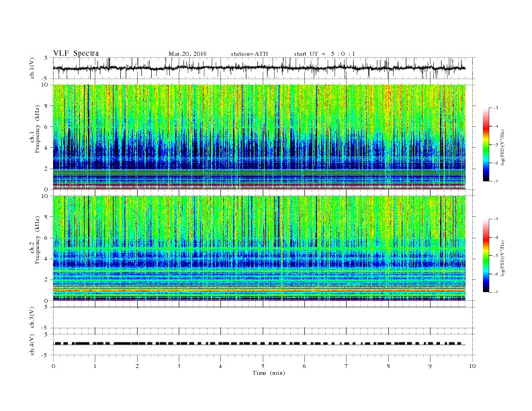Click tick label 3 on Time axis
The width and height of the screenshot is (532, 411).
pyautogui.click(x=179, y=366)
